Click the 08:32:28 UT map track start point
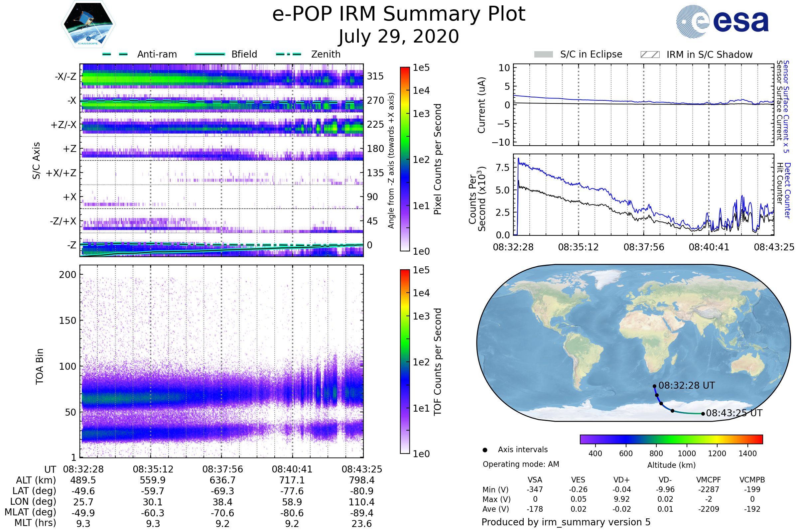Screen dimensions: 798x532 (x=654, y=386)
